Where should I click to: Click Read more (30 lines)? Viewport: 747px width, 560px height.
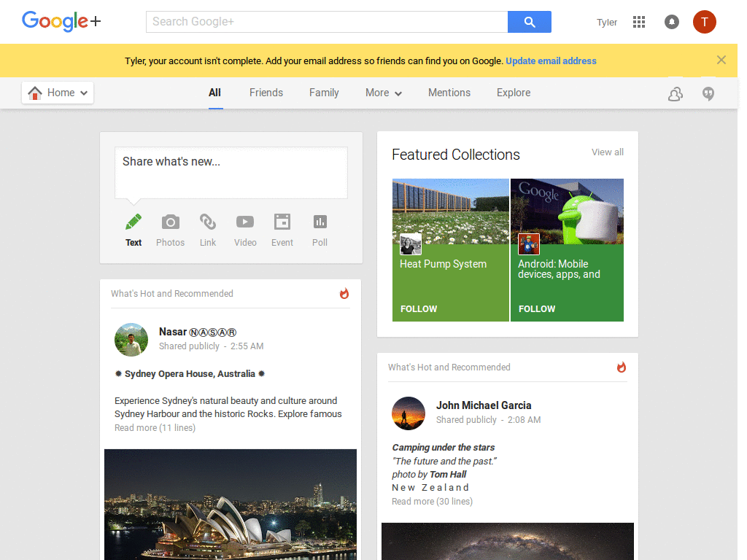click(432, 502)
